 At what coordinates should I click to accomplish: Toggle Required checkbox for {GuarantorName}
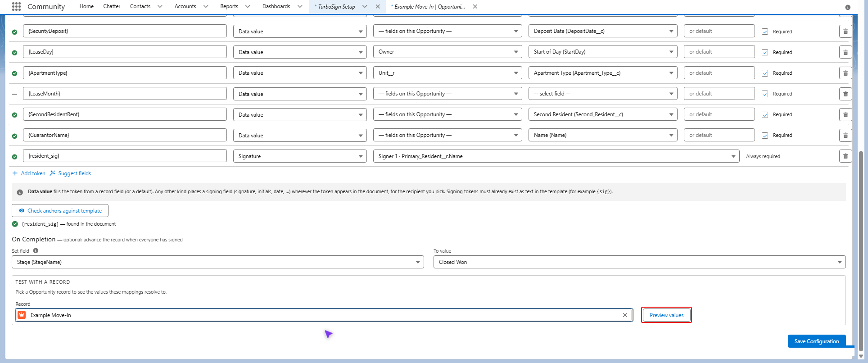tap(765, 135)
